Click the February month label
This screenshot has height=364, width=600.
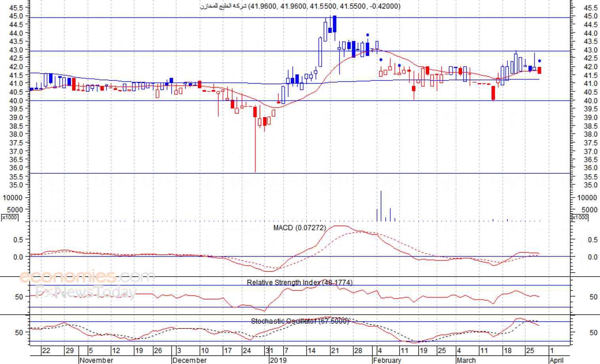(x=387, y=360)
